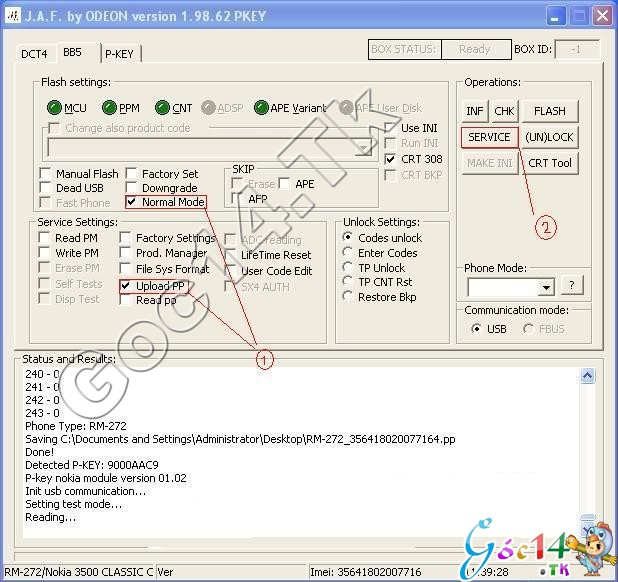
Task: Disable the Upload PP checkbox
Action: (x=126, y=286)
